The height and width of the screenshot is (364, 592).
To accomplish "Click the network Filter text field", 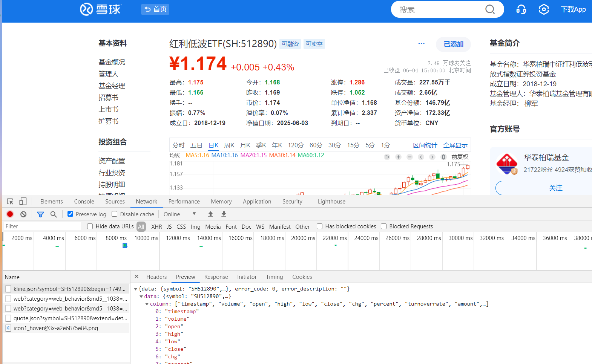I will click(x=42, y=226).
